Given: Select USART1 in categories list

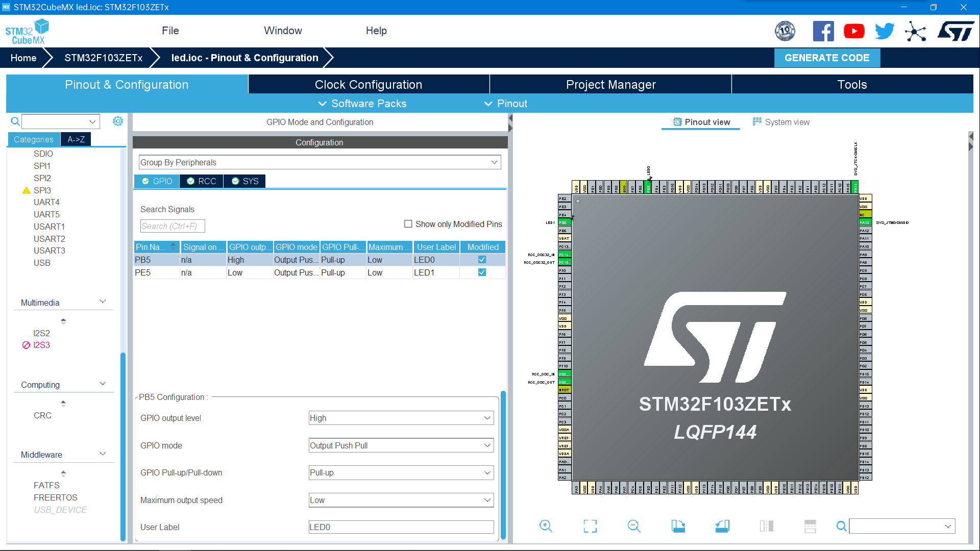Looking at the screenshot, I should [49, 227].
